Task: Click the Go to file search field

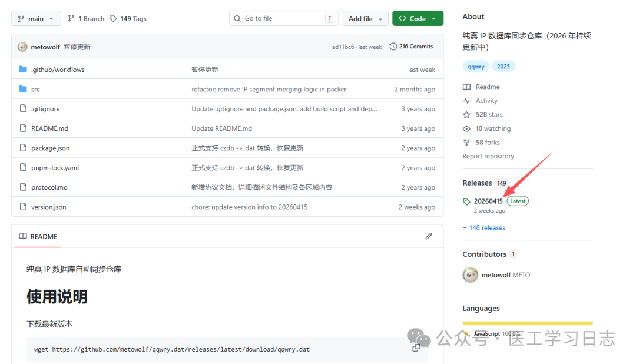Action: point(284,18)
